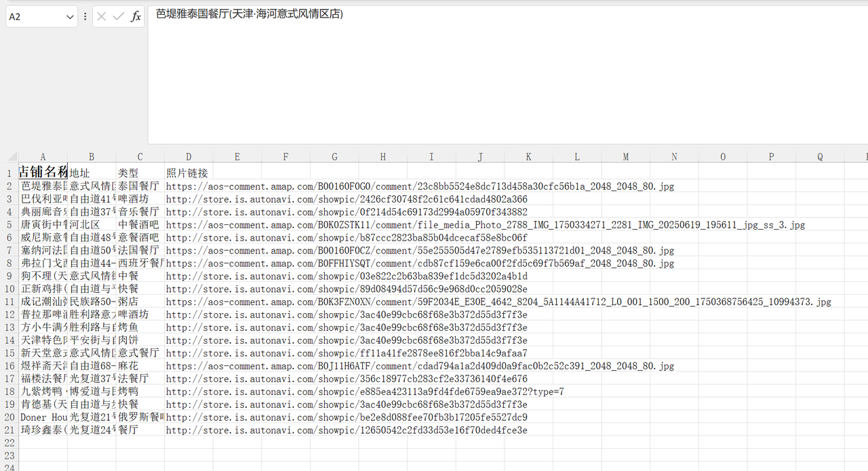Click the 泰国餐厅 cell in column C
The height and width of the screenshot is (471, 868).
139,186
